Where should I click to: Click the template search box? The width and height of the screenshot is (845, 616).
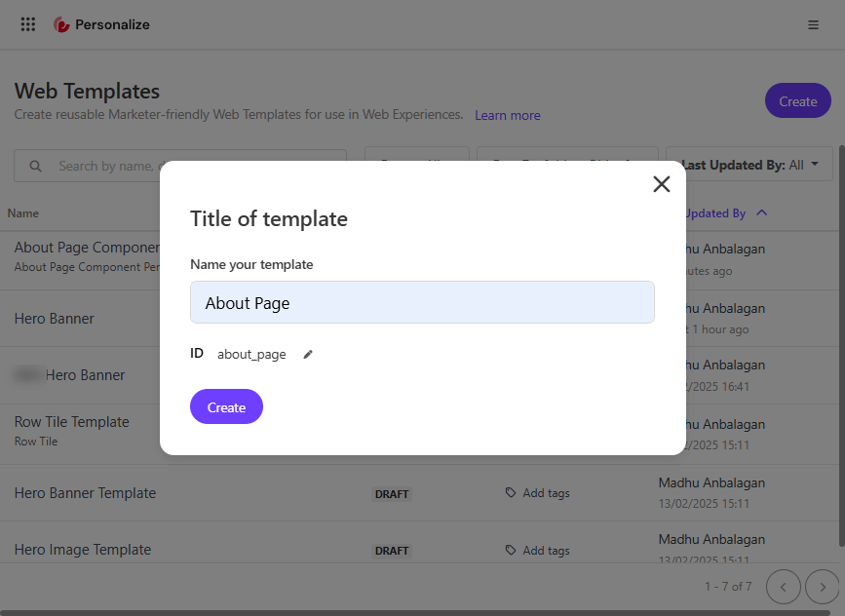97,166
